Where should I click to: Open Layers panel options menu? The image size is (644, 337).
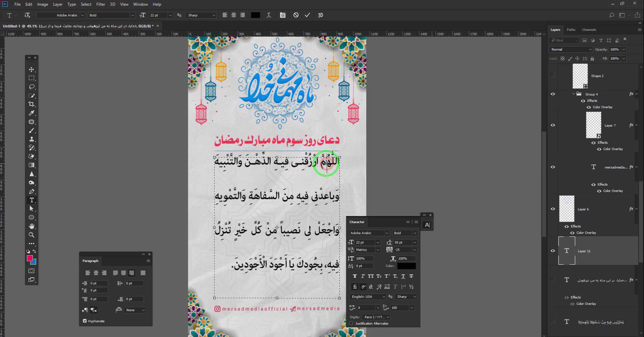tap(639, 30)
